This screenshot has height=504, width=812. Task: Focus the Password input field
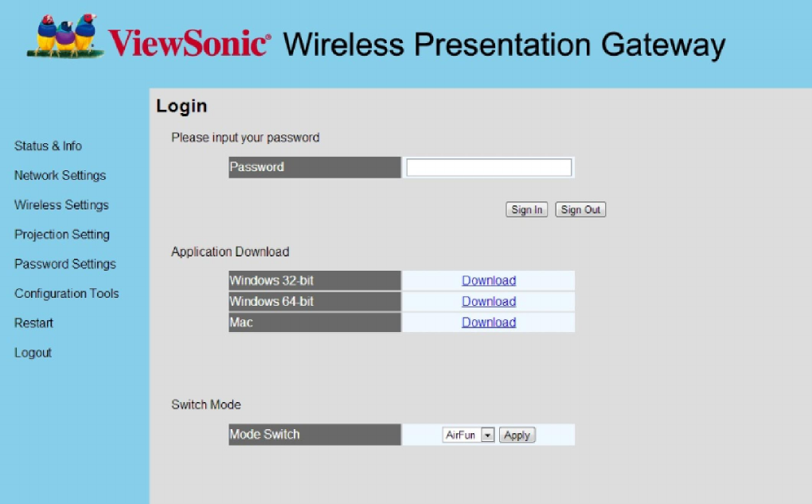tap(489, 167)
